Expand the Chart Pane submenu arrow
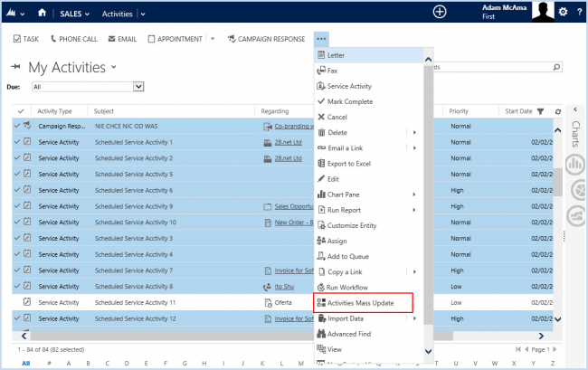 pos(414,194)
